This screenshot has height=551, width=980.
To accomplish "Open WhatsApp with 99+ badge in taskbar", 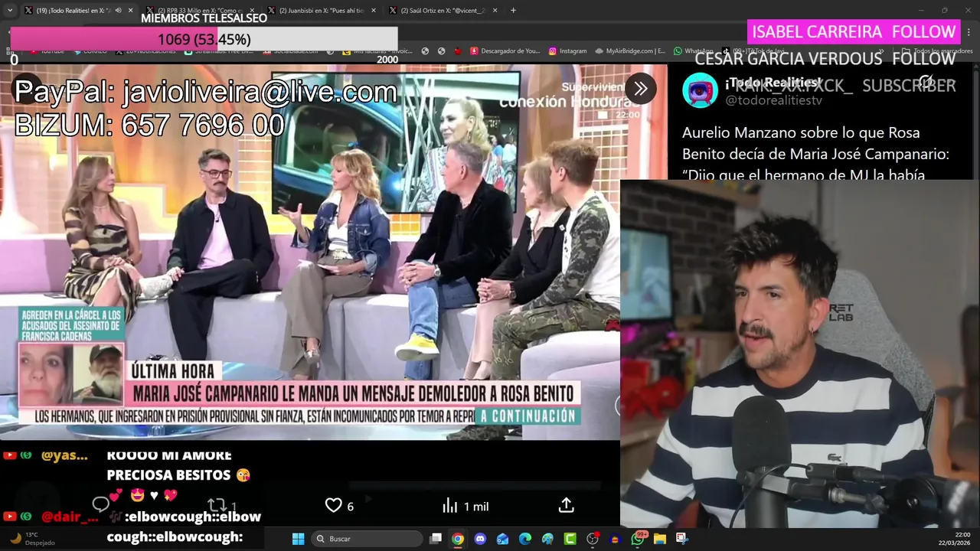I will click(x=638, y=539).
